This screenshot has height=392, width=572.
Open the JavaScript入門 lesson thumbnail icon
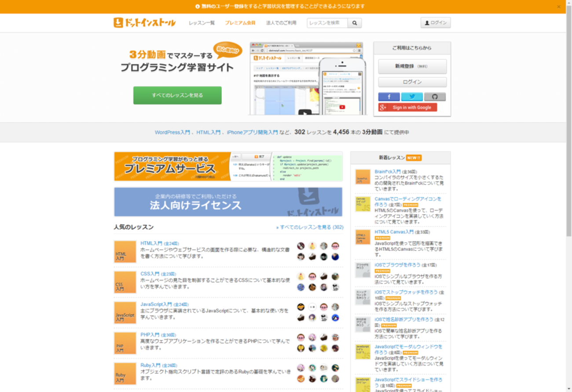(125, 313)
